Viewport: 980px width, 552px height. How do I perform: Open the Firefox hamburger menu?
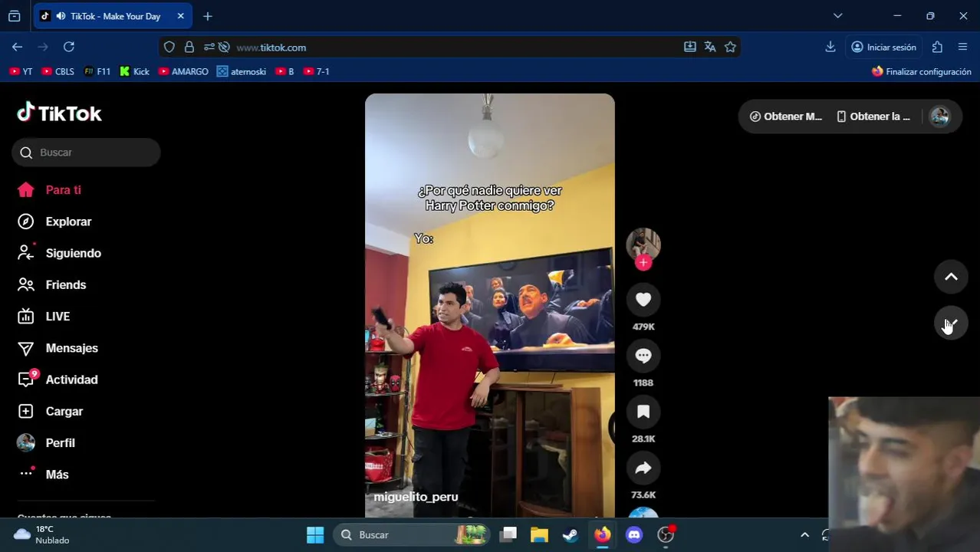point(962,47)
